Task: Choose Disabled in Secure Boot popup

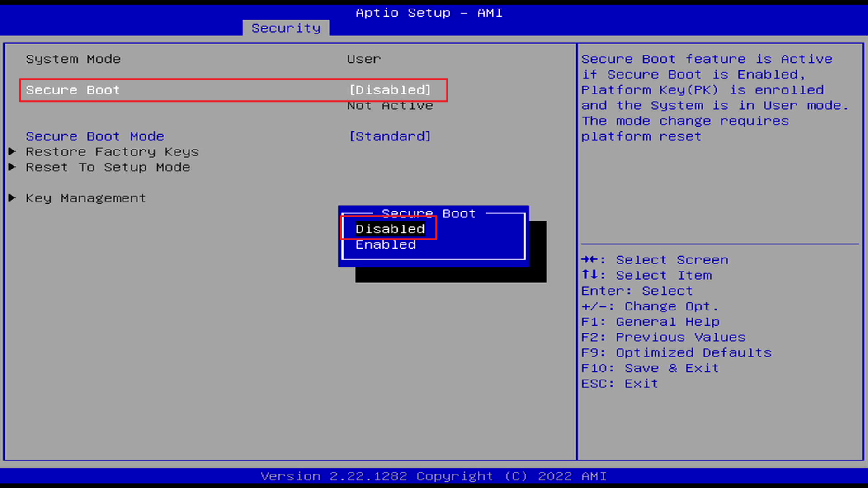Action: point(390,229)
